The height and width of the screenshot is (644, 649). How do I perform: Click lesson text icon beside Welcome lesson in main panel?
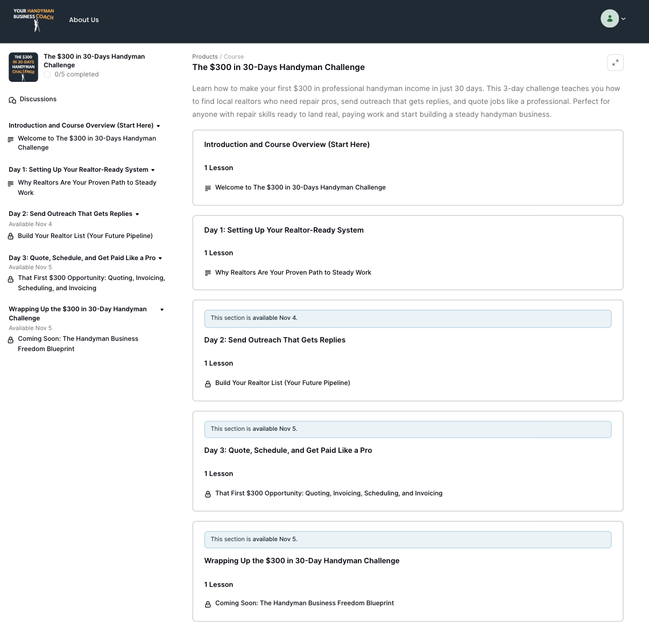coord(208,188)
